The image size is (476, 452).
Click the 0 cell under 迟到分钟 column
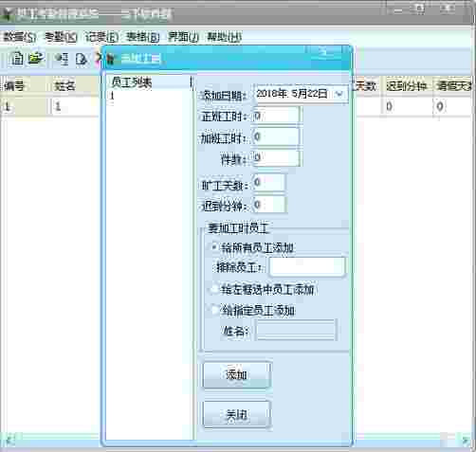click(407, 107)
